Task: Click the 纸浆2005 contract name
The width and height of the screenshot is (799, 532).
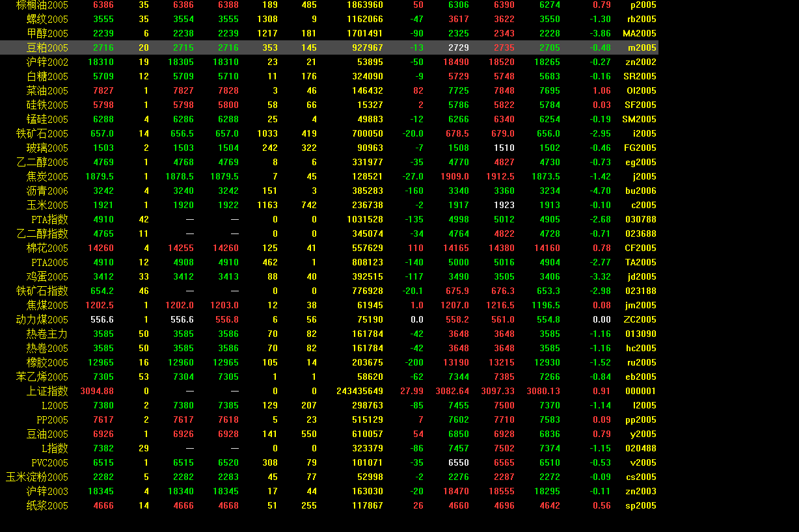Action: coord(47,505)
